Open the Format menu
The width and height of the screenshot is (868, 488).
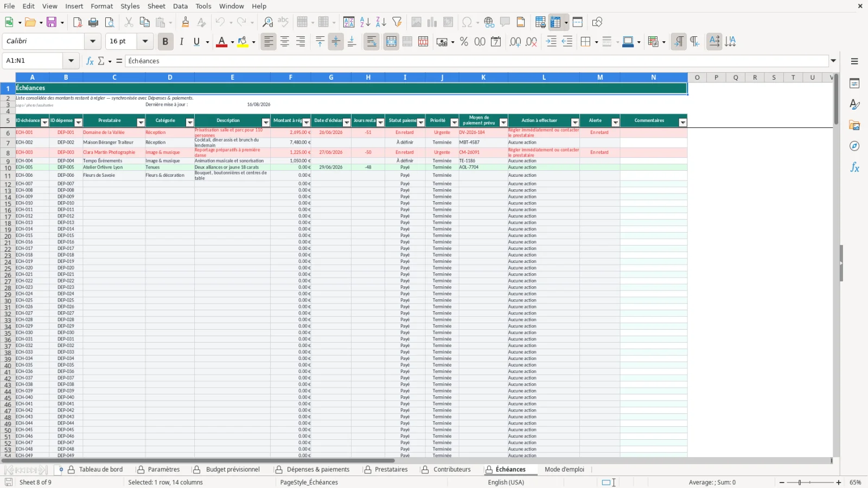click(102, 6)
